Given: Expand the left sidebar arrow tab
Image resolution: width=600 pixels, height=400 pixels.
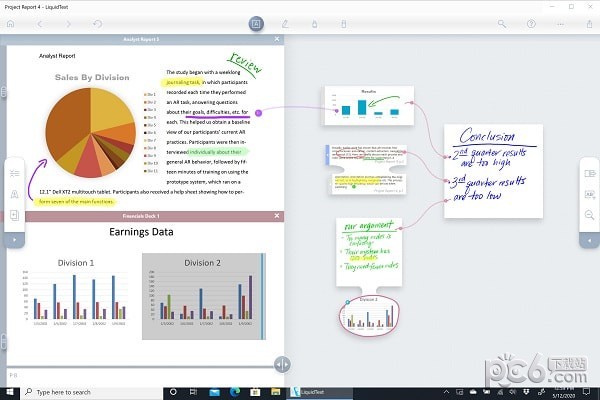Looking at the screenshot, I should [15, 240].
